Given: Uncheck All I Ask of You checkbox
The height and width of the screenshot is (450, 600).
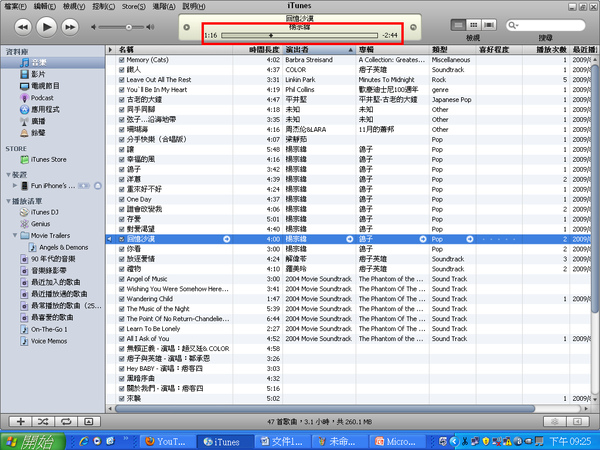Looking at the screenshot, I should 122,339.
